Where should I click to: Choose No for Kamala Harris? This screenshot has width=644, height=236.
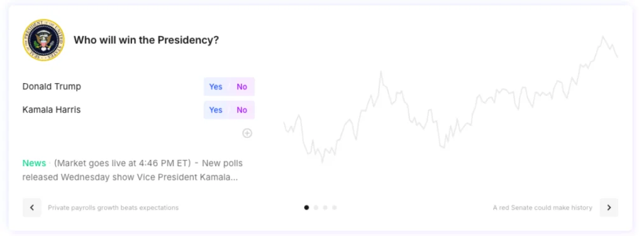tap(242, 110)
